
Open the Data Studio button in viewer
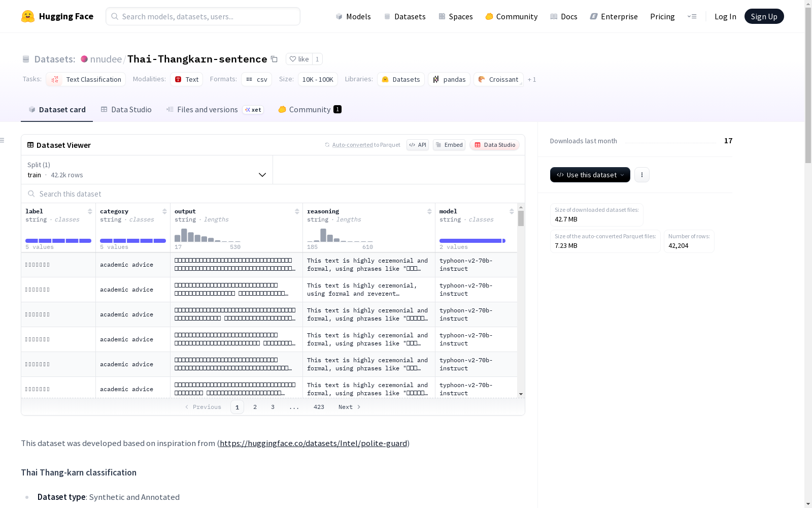pos(495,145)
